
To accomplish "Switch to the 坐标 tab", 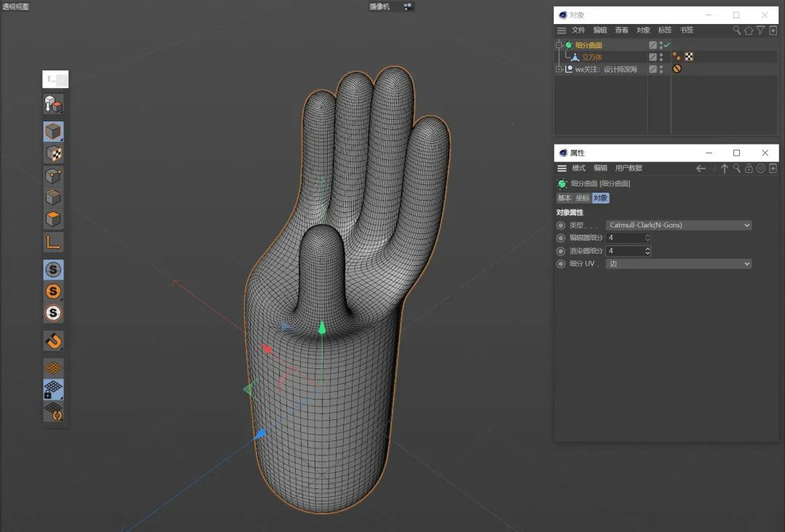I will (x=582, y=198).
